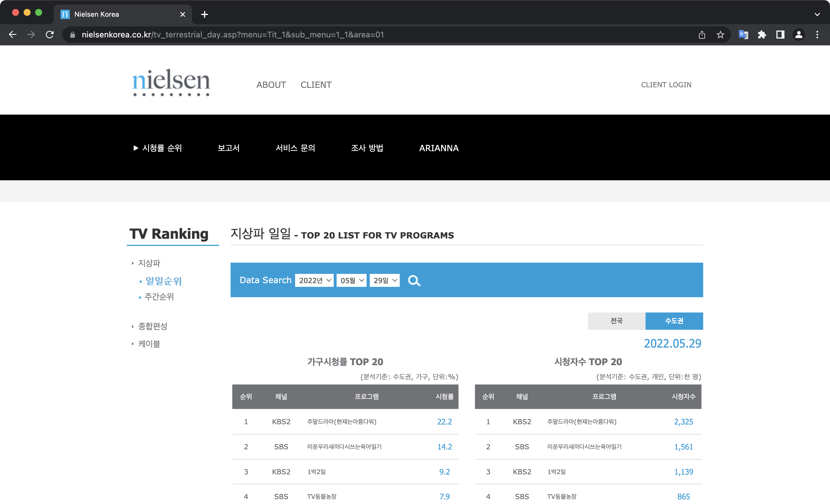Viewport: 830px width, 504px height.
Task: Select ARIANNA in navigation bar
Action: click(x=439, y=148)
